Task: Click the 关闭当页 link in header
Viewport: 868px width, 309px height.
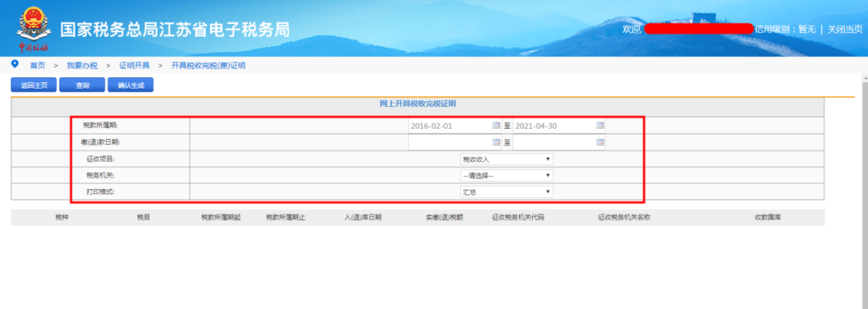Action: click(x=845, y=29)
